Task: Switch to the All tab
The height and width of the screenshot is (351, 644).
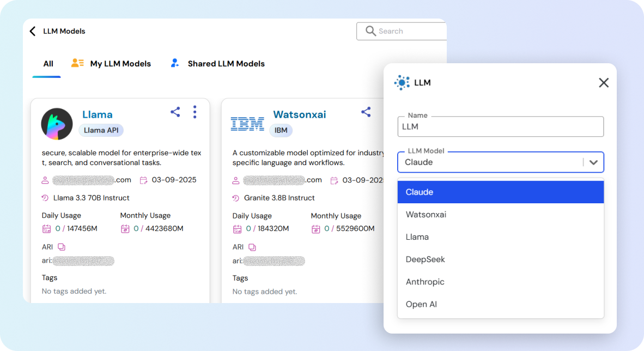Action: 48,64
